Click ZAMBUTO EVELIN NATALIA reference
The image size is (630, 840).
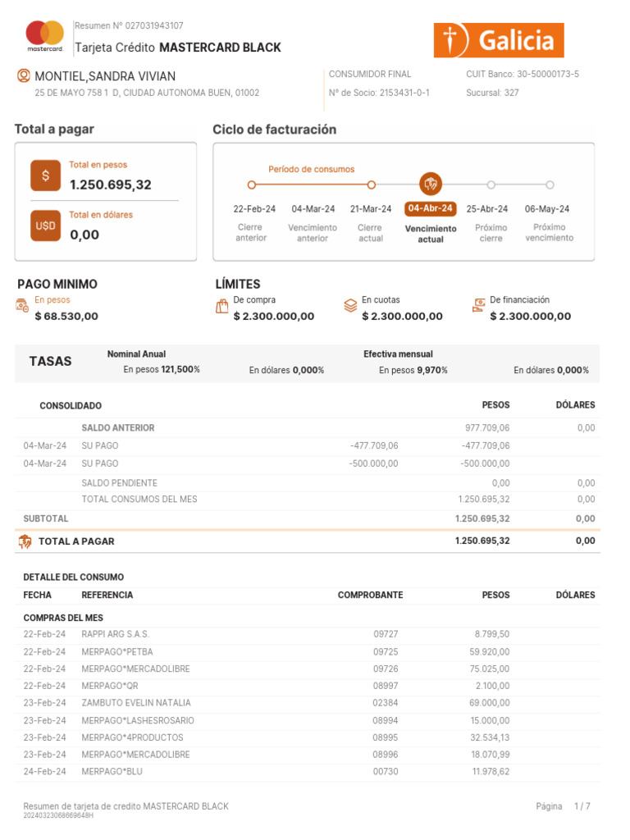136,703
